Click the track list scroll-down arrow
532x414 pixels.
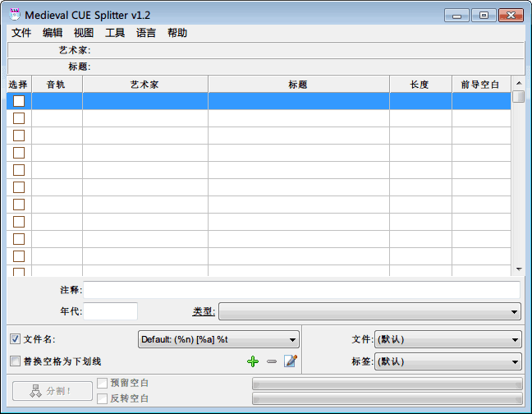pyautogui.click(x=518, y=269)
